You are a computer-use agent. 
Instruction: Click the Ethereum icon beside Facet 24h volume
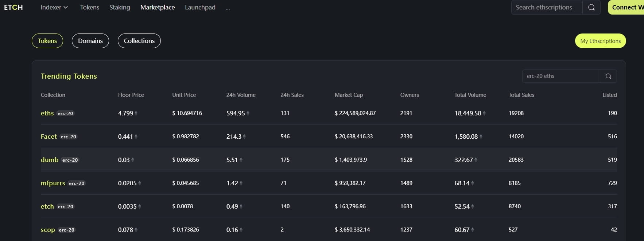click(x=244, y=137)
